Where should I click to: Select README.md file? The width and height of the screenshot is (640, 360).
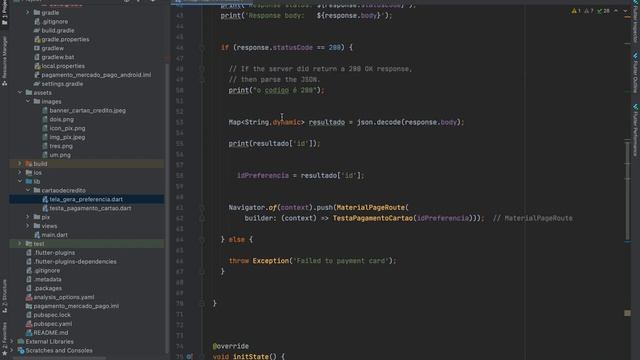51,333
